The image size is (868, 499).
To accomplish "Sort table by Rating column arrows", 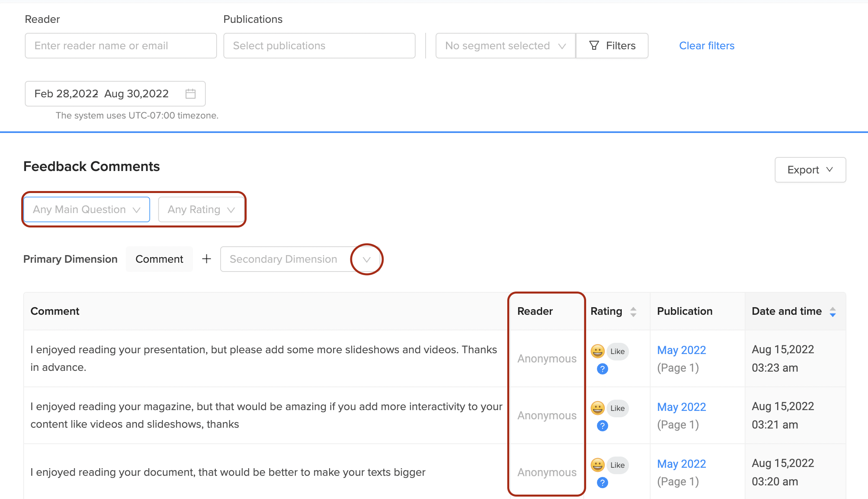I will (633, 312).
